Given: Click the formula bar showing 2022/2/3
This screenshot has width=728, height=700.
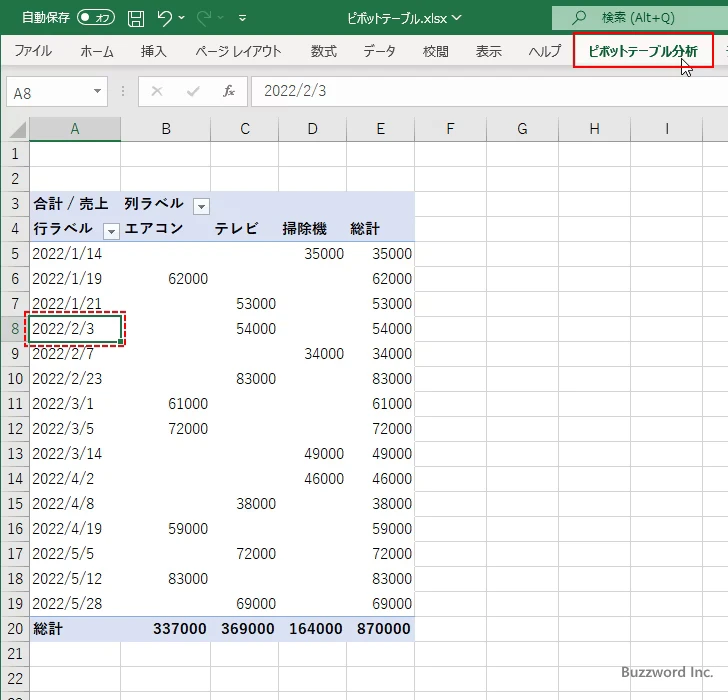Looking at the screenshot, I should click(x=489, y=91).
